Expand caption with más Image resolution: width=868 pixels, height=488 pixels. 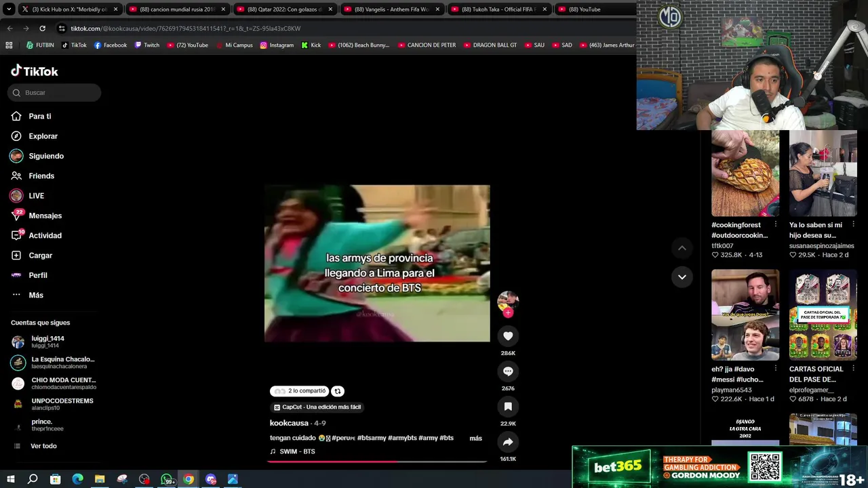click(476, 439)
